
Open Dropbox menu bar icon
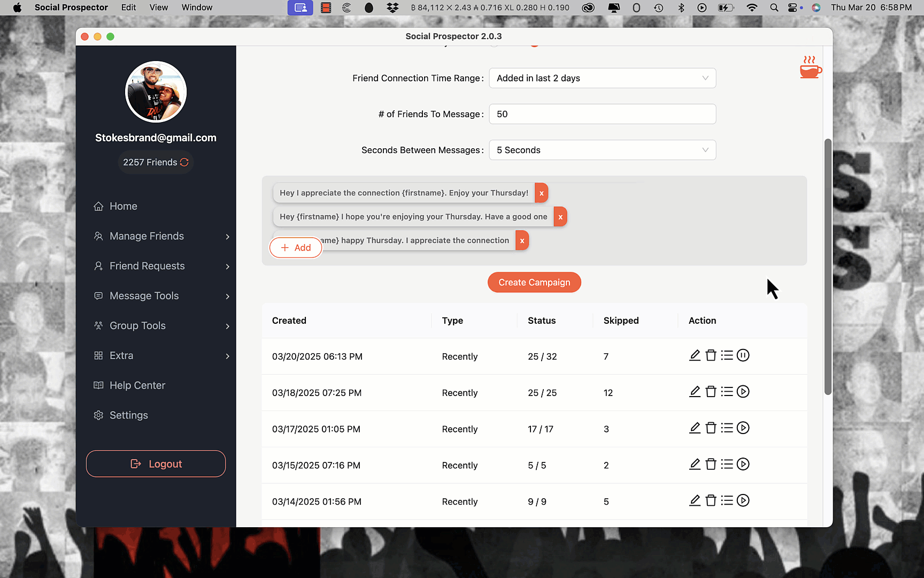(x=393, y=7)
